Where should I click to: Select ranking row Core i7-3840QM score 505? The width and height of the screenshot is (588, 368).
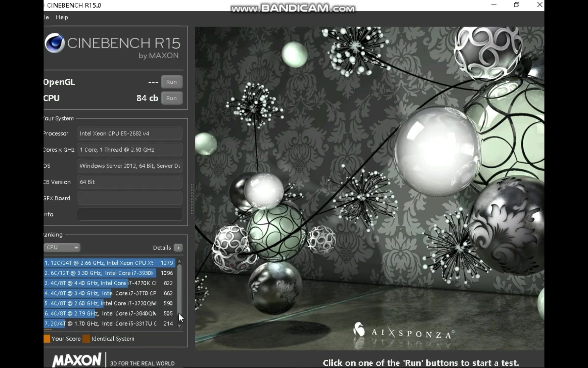coord(109,313)
